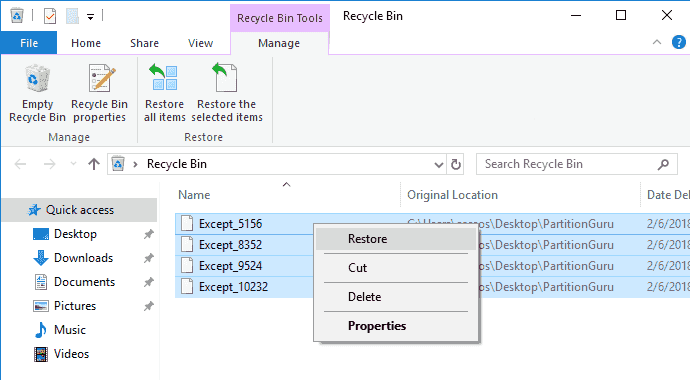
Task: Click the pin icon next to Pictures
Action: click(x=149, y=306)
